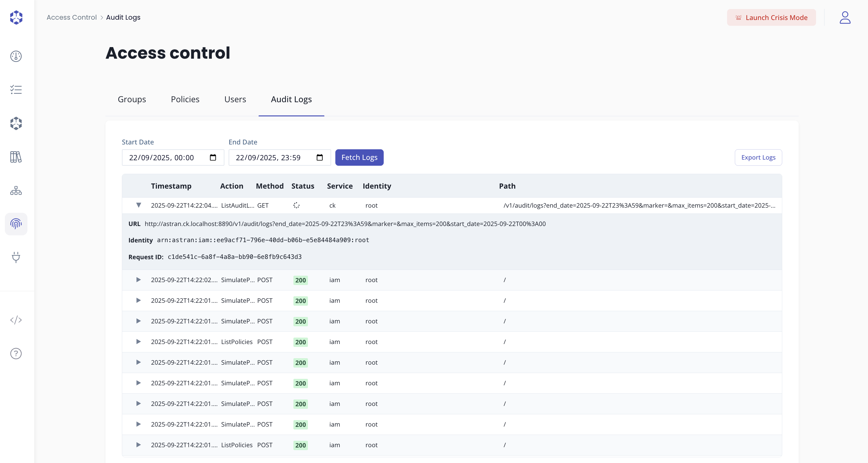Select the checklist icon in the sidebar
Viewport: 868px width, 463px height.
[x=16, y=90]
